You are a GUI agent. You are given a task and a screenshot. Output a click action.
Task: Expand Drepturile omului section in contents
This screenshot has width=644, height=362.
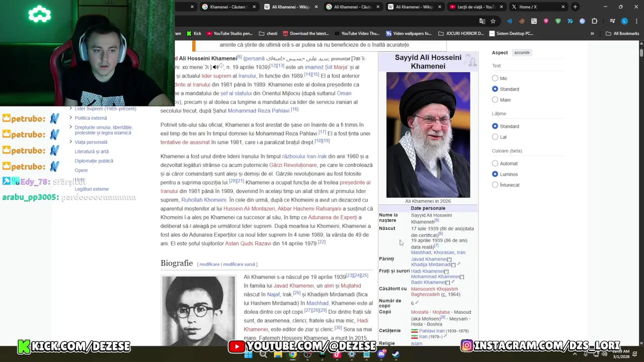coord(70,127)
